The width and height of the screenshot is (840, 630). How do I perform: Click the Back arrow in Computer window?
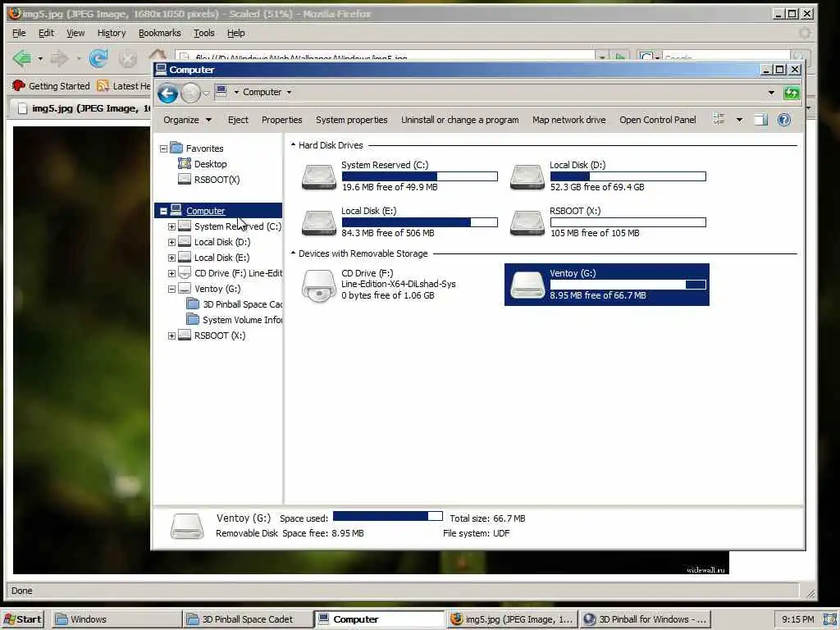tap(167, 94)
